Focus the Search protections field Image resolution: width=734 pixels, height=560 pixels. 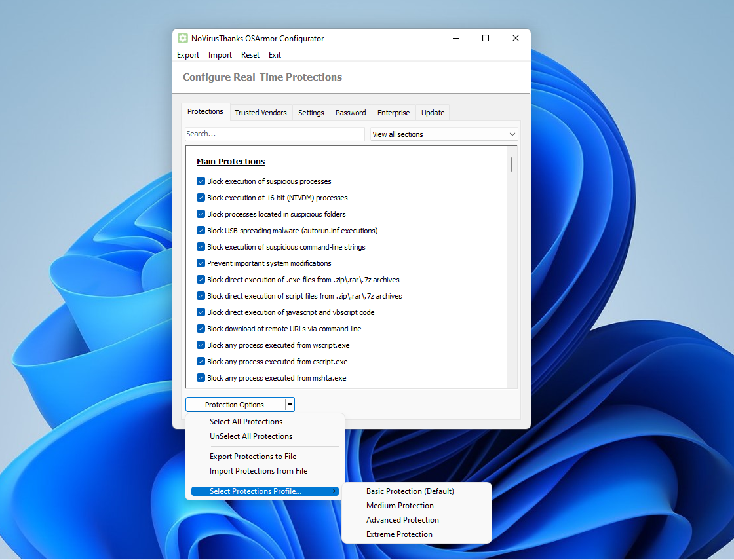click(x=275, y=134)
